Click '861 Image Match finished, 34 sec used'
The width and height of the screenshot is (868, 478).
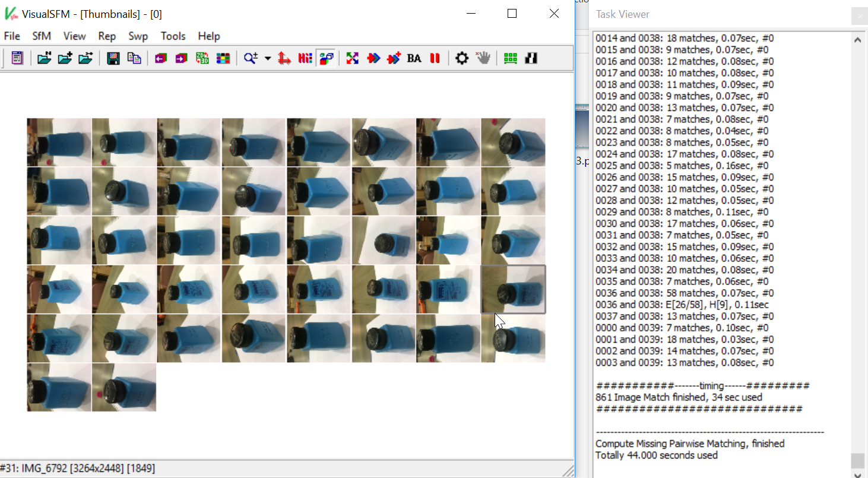679,397
